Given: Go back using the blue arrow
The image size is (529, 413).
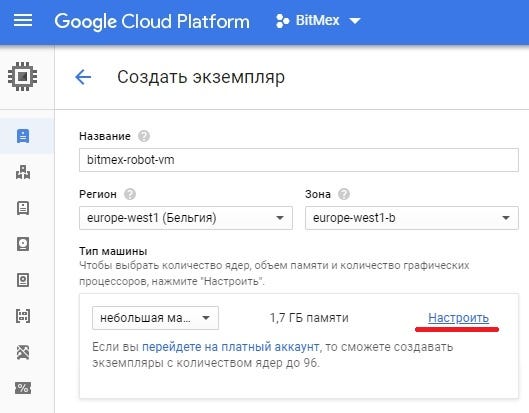Looking at the screenshot, I should click(x=83, y=77).
